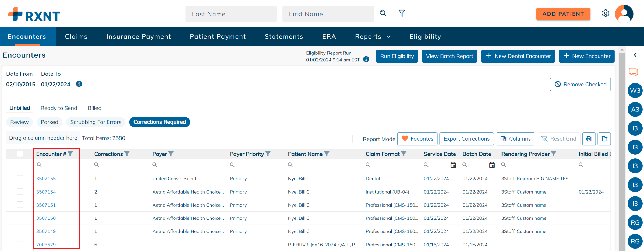
Task: Open settings gear icon
Action: (x=605, y=13)
